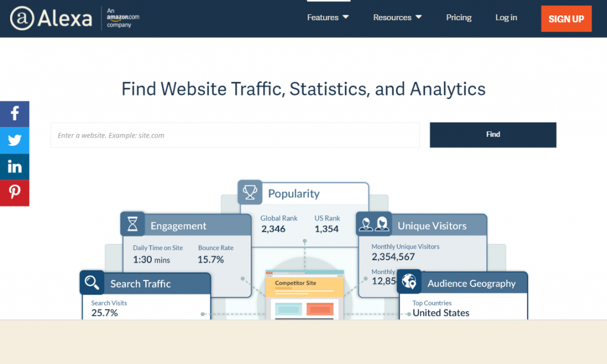Expand the Features dropdown menu

(x=328, y=17)
